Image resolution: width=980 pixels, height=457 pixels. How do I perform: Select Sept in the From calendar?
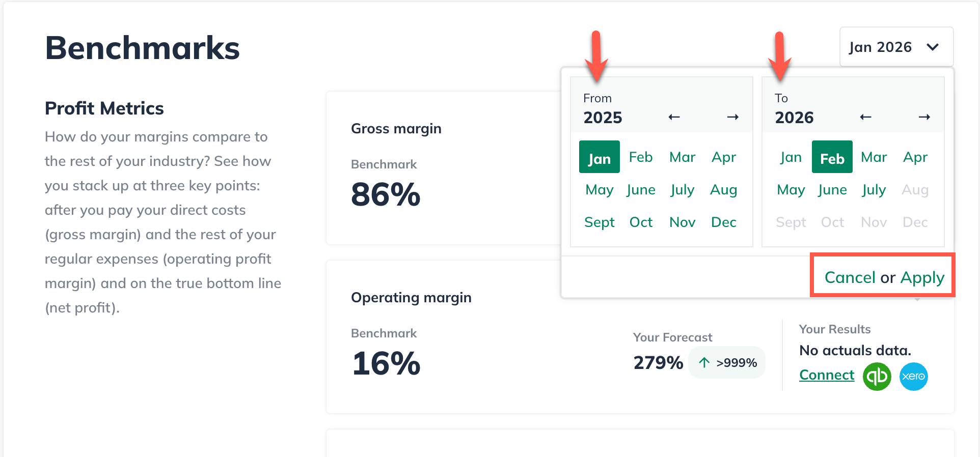click(x=600, y=222)
